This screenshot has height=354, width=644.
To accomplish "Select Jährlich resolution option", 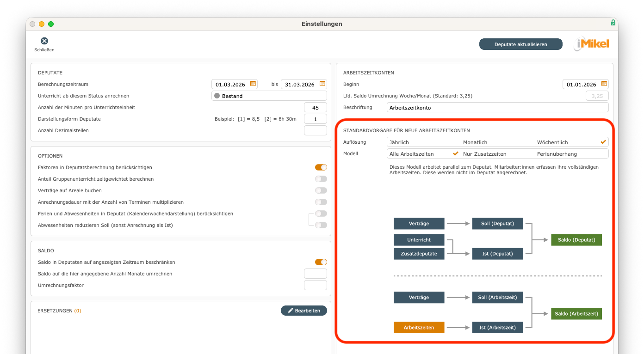I will tap(423, 142).
